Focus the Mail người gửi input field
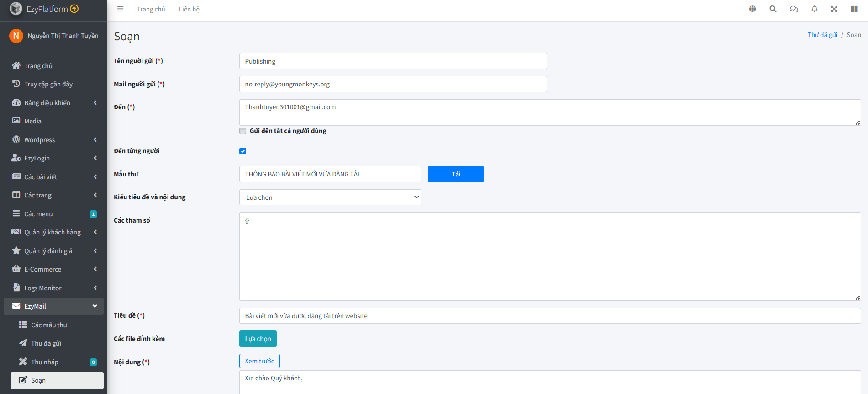Viewport: 868px width, 394px height. [x=393, y=84]
